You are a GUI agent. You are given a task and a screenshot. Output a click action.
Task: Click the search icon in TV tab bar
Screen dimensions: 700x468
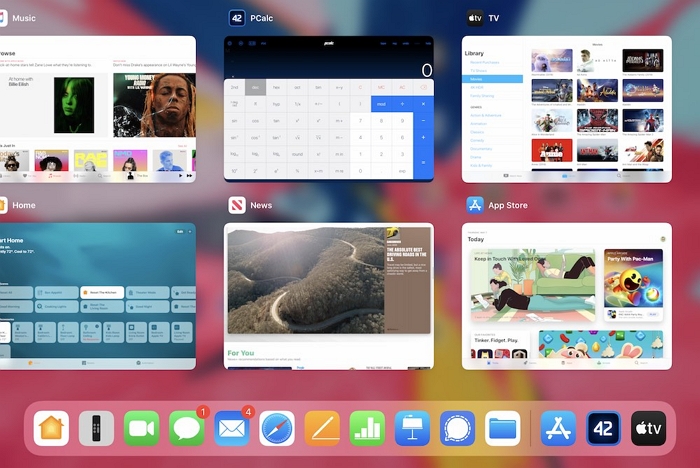[x=619, y=176]
